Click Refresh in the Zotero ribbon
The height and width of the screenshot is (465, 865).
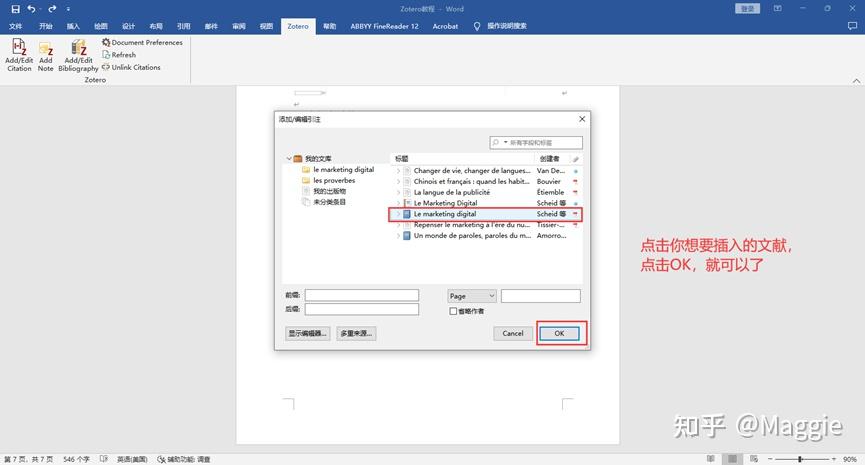[x=119, y=55]
